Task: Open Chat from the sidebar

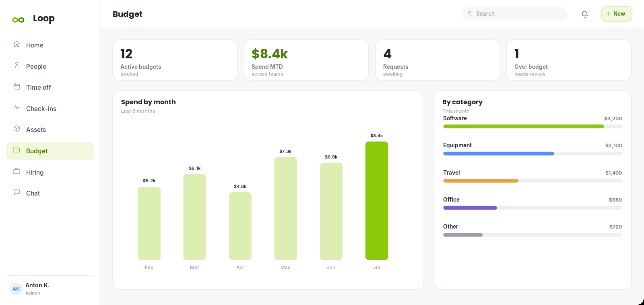Action: (x=50, y=193)
